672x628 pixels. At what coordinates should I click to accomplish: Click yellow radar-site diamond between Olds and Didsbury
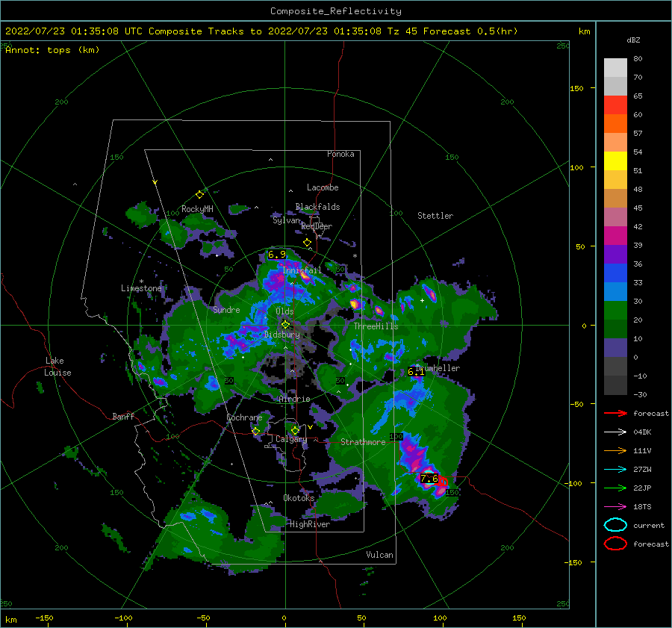click(285, 325)
